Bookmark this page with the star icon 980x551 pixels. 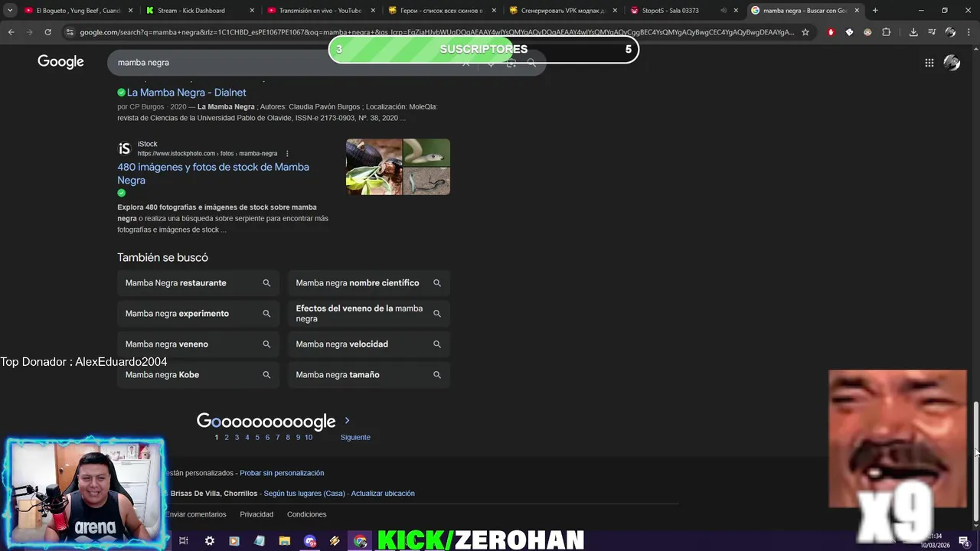pyautogui.click(x=805, y=32)
